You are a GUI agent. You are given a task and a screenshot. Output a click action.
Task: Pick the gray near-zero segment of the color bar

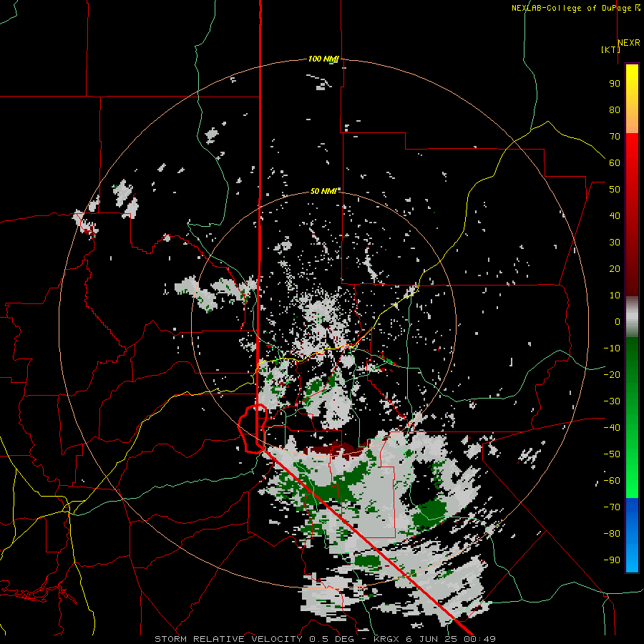pyautogui.click(x=632, y=317)
